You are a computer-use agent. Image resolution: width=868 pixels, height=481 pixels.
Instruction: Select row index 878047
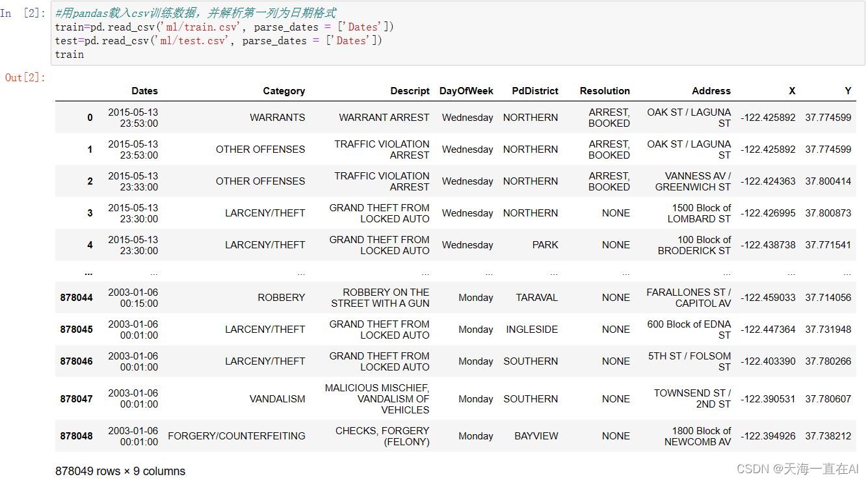pyautogui.click(x=77, y=399)
